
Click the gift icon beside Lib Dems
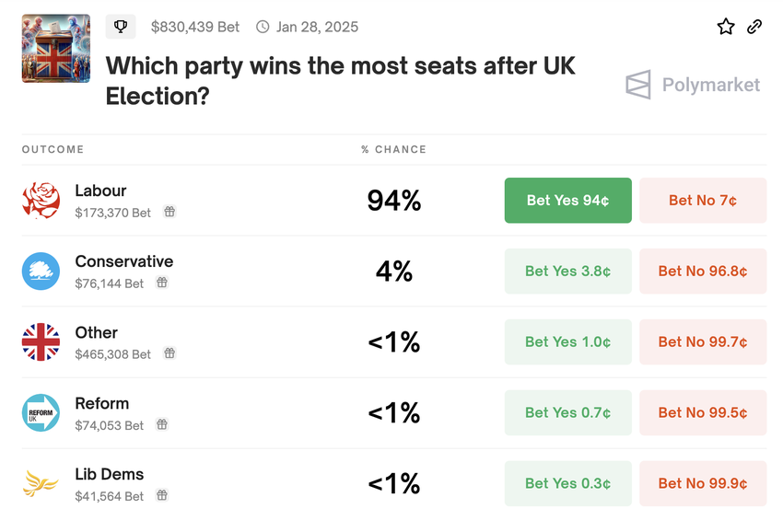162,495
